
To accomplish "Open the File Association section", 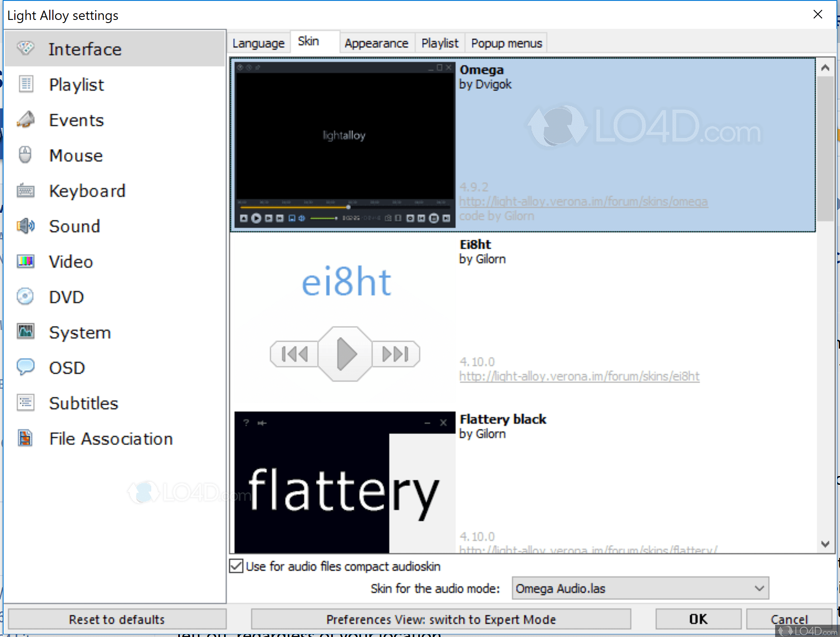I will (x=111, y=438).
